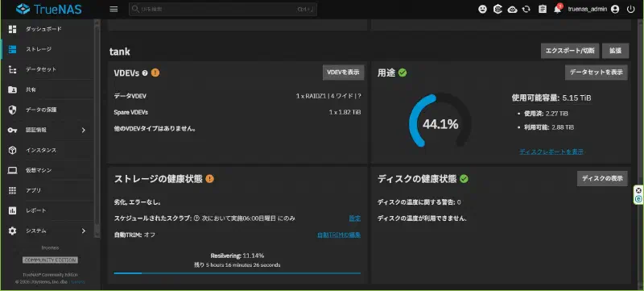Click the virtual machines laptop icon
The height and width of the screenshot is (291, 644).
pos(12,170)
